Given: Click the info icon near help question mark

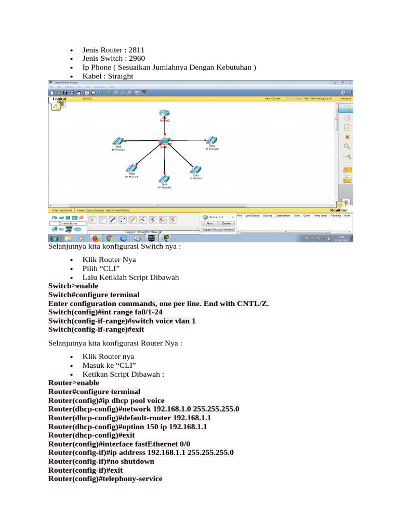Looking at the screenshot, I should point(343,92).
